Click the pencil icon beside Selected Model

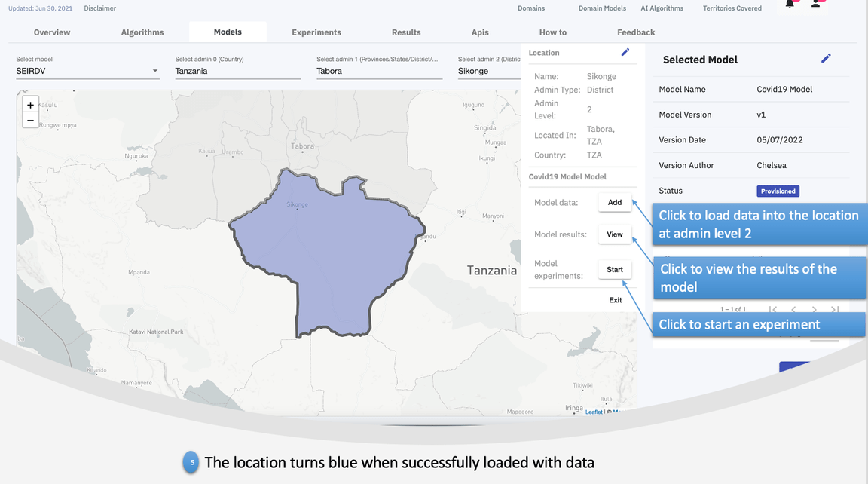point(827,58)
